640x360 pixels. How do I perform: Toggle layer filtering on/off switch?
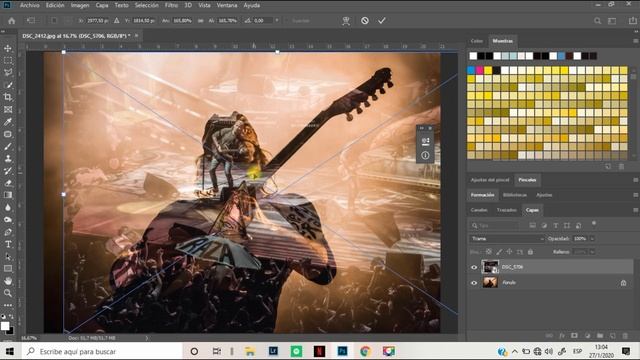pyautogui.click(x=594, y=224)
